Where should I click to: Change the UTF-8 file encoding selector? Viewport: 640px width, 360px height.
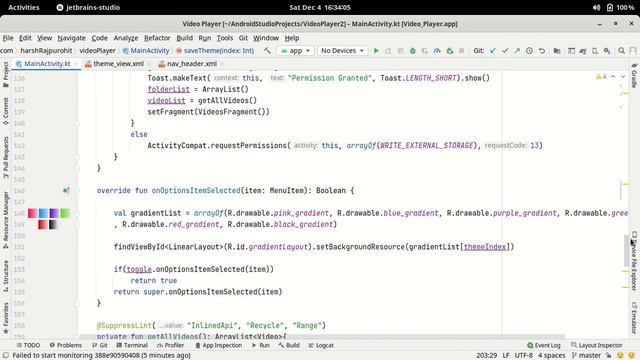pyautogui.click(x=523, y=356)
